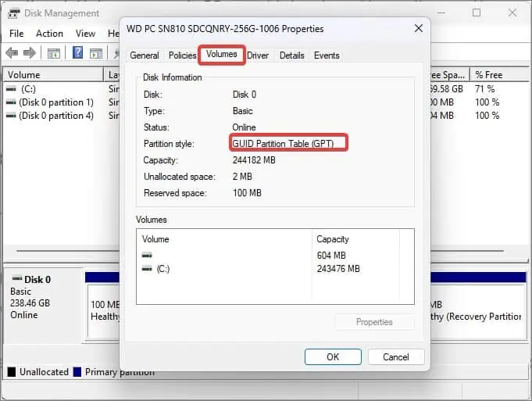Image resolution: width=532 pixels, height=401 pixels.
Task: Close the Properties dialog with X
Action: coord(419,28)
